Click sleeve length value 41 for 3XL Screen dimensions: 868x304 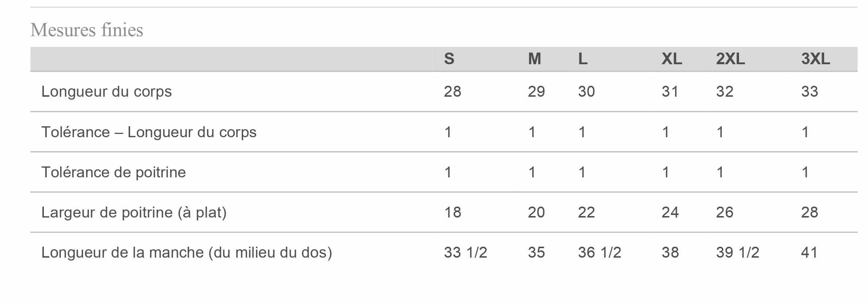(x=809, y=253)
